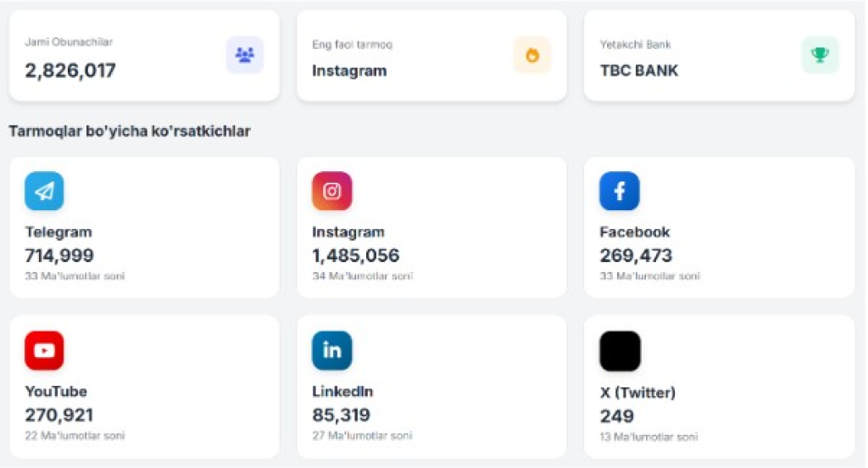Click the subscribers people group icon
Viewport: 868px width, 468px height.
(x=245, y=55)
